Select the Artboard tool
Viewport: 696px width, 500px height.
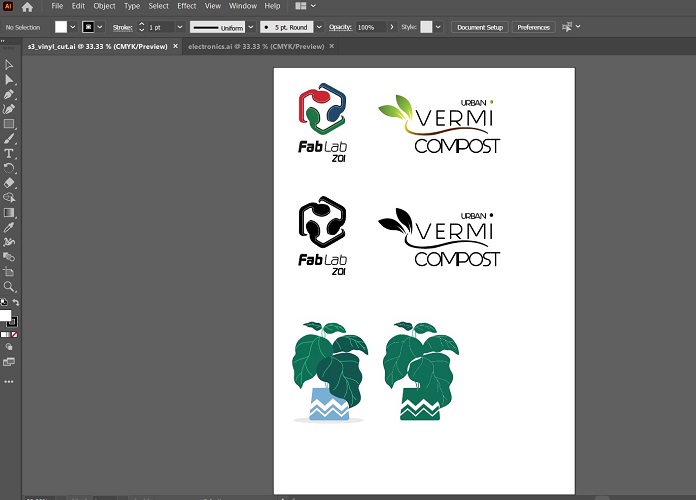point(8,272)
